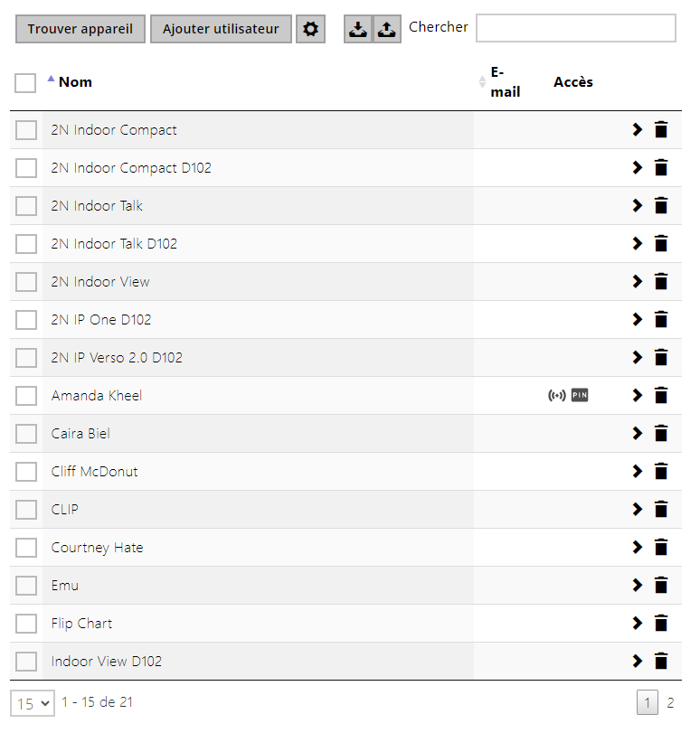Delete the Amanda Kheel entry
This screenshot has width=700, height=733.
pyautogui.click(x=661, y=395)
